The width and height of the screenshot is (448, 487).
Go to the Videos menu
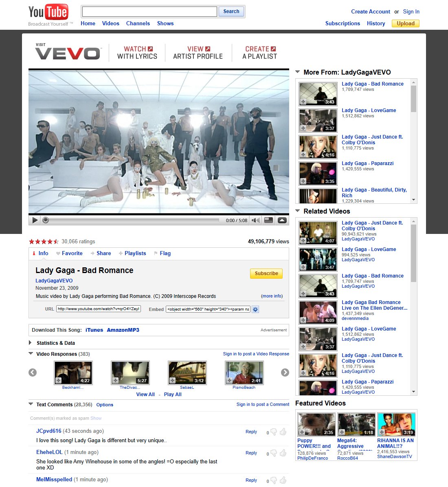(110, 23)
